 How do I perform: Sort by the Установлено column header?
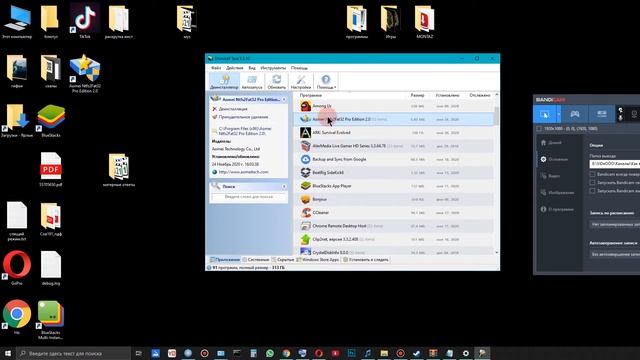447,95
